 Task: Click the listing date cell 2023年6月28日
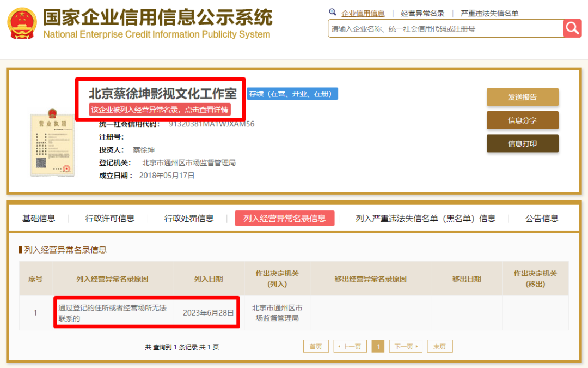208,313
